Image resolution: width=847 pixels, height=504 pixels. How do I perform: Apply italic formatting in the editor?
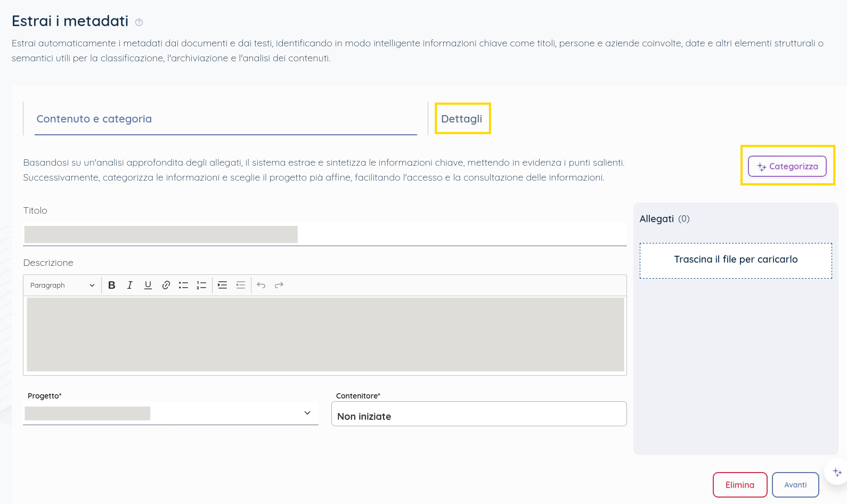click(129, 285)
